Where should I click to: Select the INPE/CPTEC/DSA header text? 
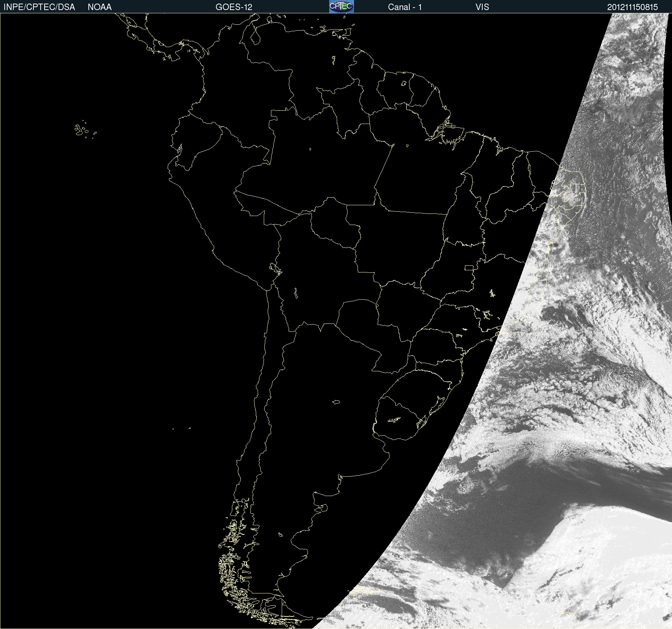click(x=39, y=7)
